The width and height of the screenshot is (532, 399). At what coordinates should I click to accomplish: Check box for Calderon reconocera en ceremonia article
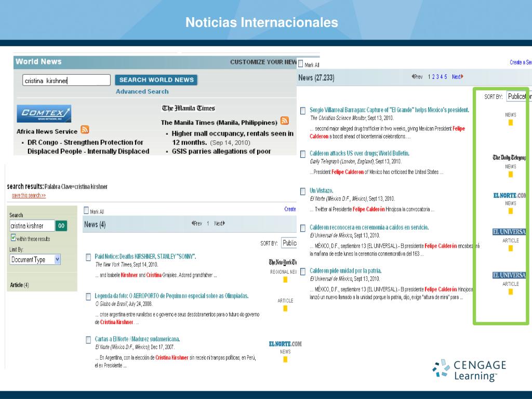pyautogui.click(x=303, y=228)
